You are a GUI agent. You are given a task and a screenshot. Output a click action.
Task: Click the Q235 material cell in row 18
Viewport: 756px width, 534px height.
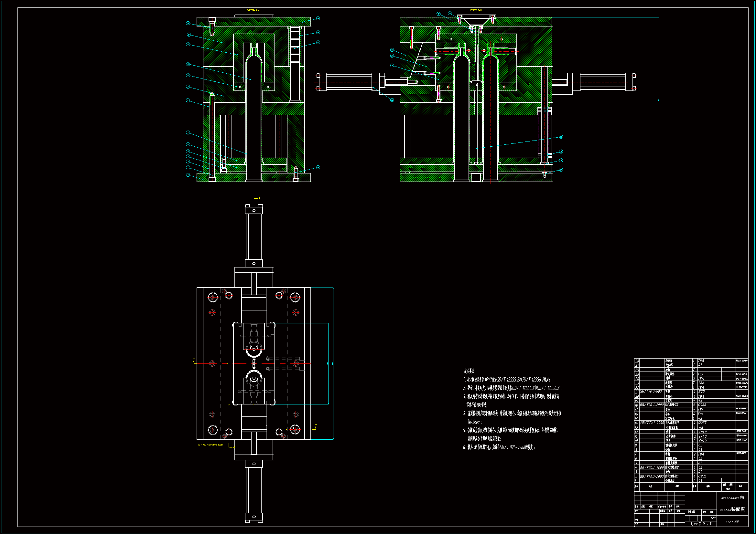point(702,405)
